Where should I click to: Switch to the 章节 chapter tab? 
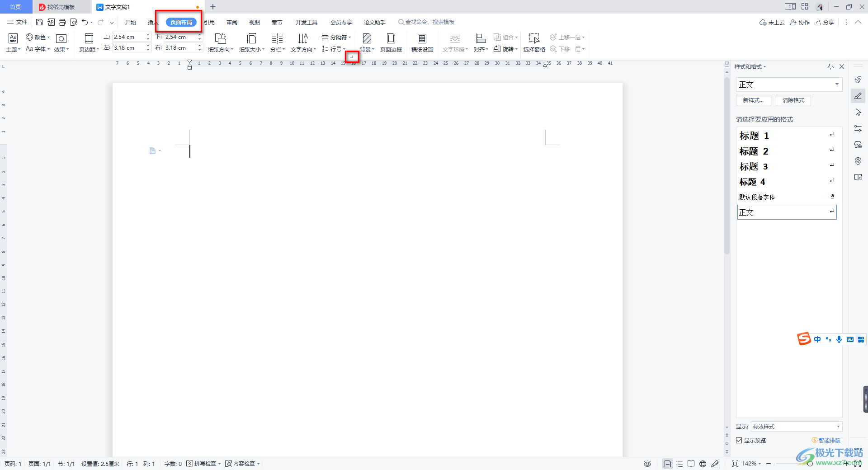click(277, 22)
